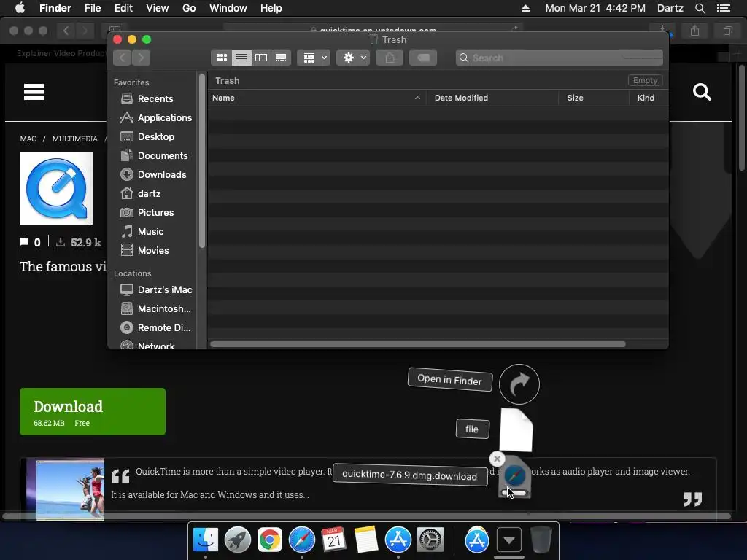Click the Finder window horizontal scrollbar

click(x=418, y=344)
